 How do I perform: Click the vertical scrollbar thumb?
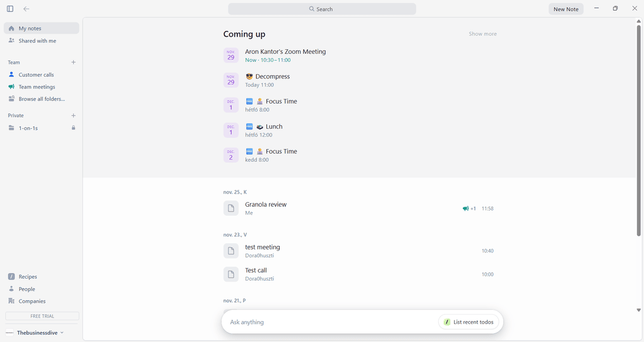[x=639, y=130]
